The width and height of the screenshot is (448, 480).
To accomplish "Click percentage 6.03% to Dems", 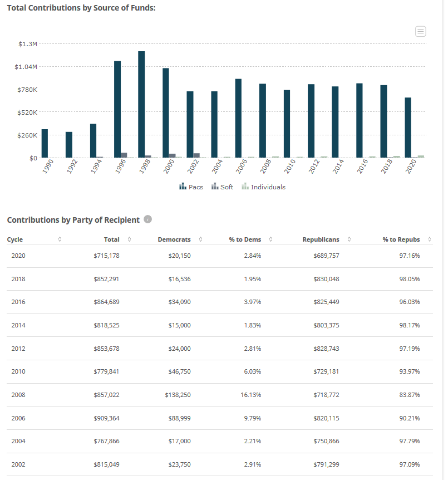I will [x=253, y=371].
